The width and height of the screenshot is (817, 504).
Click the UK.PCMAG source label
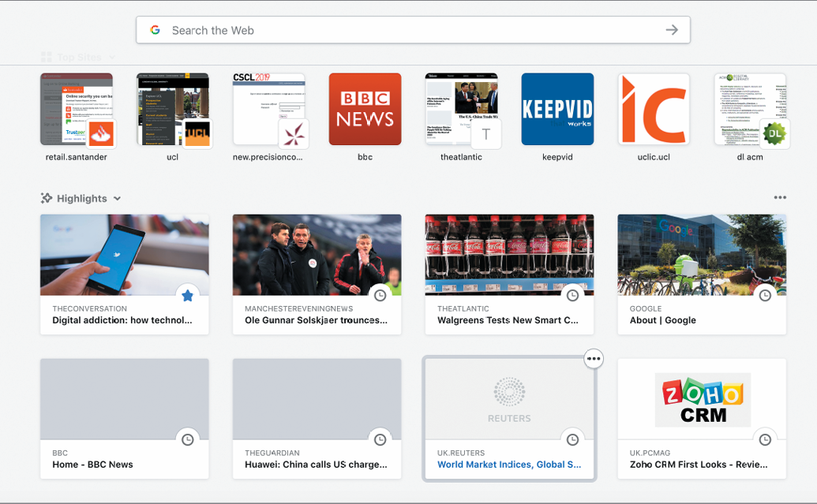650,453
